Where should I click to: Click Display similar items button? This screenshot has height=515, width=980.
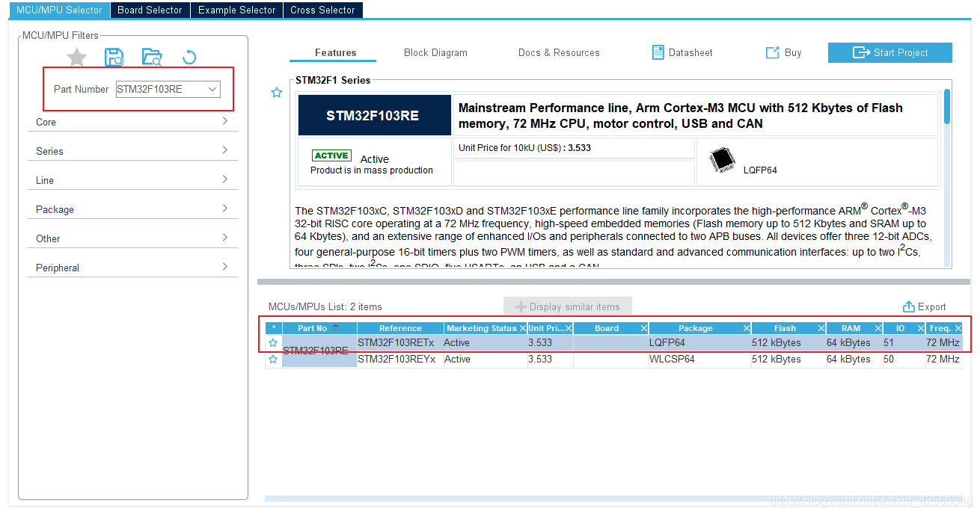[x=568, y=306]
